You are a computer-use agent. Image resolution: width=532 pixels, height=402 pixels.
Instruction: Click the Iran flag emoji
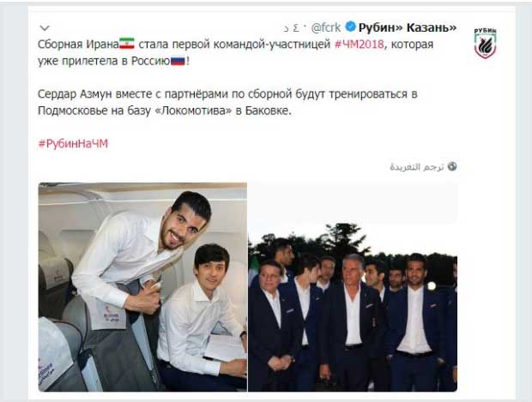tap(127, 44)
